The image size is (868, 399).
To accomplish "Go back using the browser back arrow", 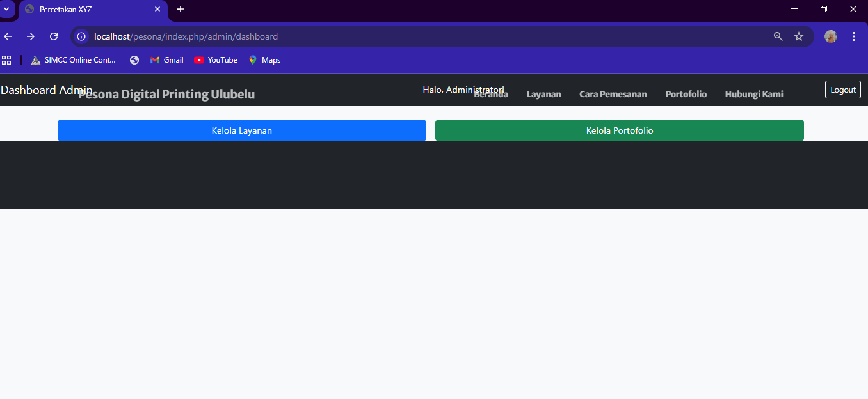I will pyautogui.click(x=8, y=36).
